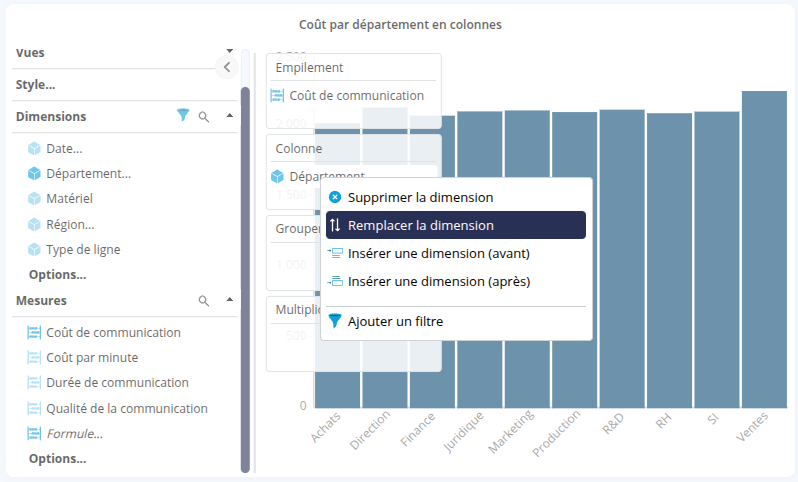The image size is (798, 482).
Task: Click the cube icon beside Matériel
Action: click(34, 199)
